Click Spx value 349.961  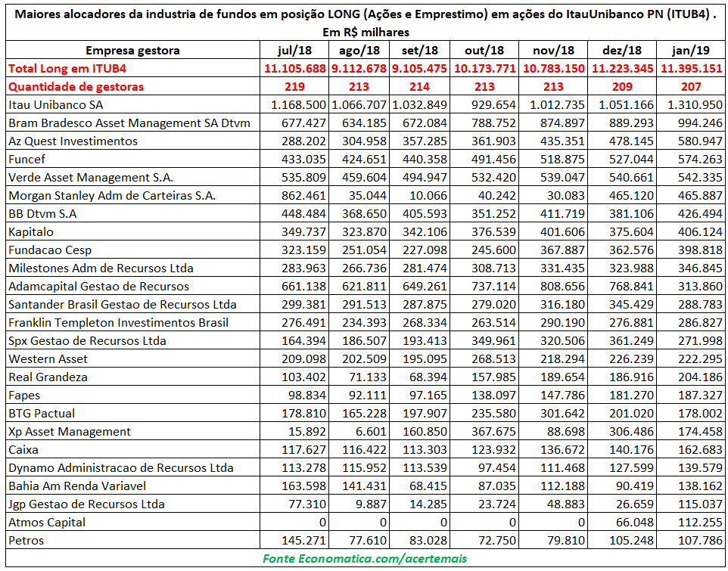pyautogui.click(x=493, y=341)
